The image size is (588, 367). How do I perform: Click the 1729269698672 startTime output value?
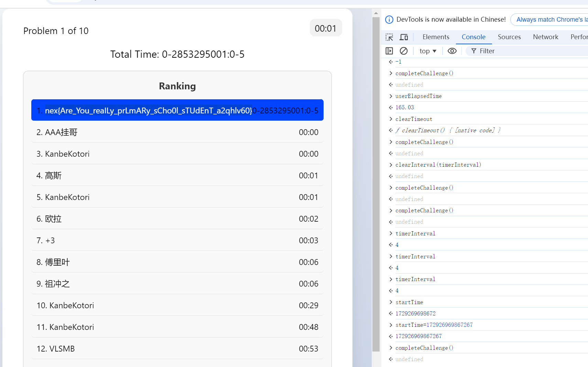click(x=415, y=313)
